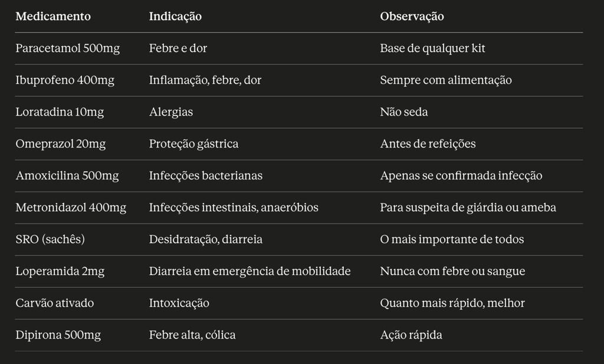Click the Observação column header

click(x=412, y=16)
